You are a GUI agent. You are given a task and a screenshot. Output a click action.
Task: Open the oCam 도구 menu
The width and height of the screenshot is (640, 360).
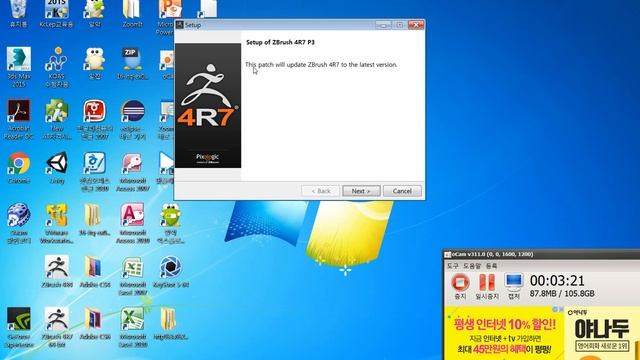pyautogui.click(x=453, y=266)
